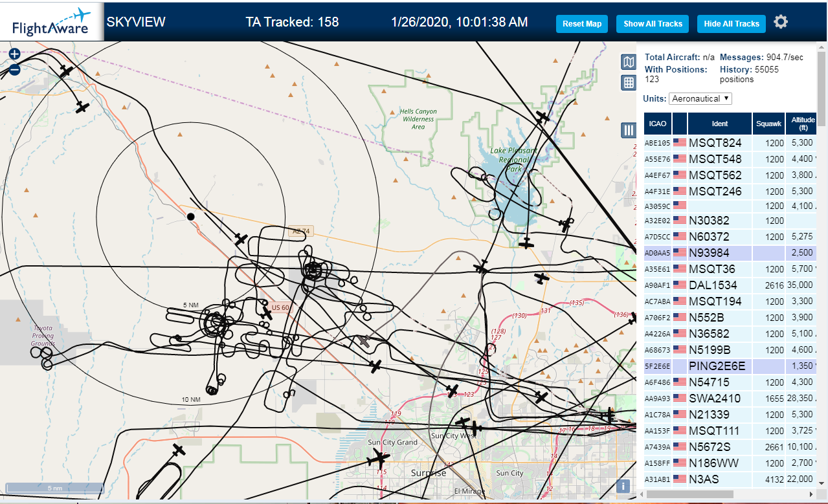The image size is (828, 504).
Task: Select the N30382 aircraft row
Action: coord(730,221)
